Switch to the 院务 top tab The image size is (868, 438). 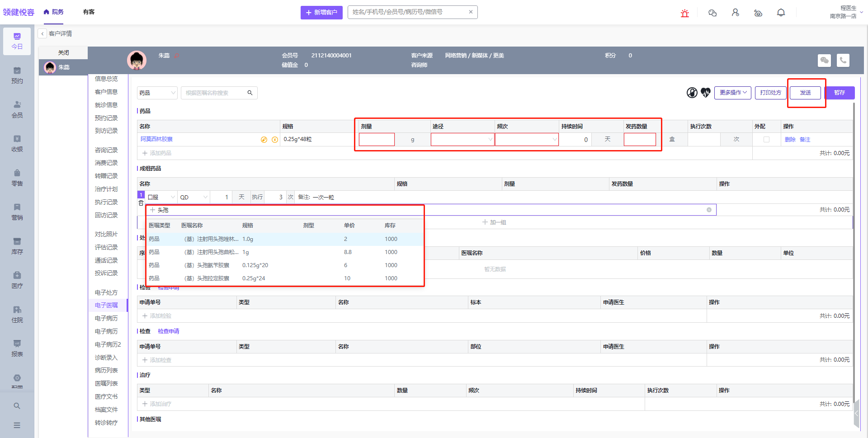tap(54, 12)
